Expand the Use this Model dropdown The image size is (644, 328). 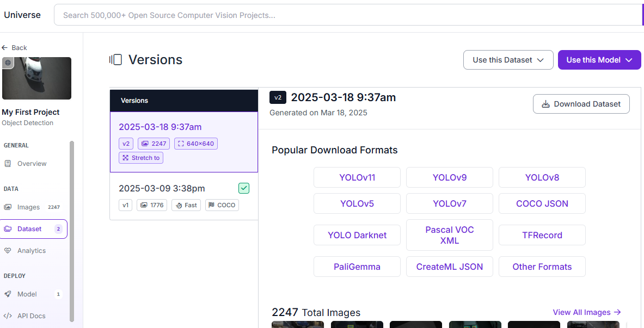pos(599,60)
